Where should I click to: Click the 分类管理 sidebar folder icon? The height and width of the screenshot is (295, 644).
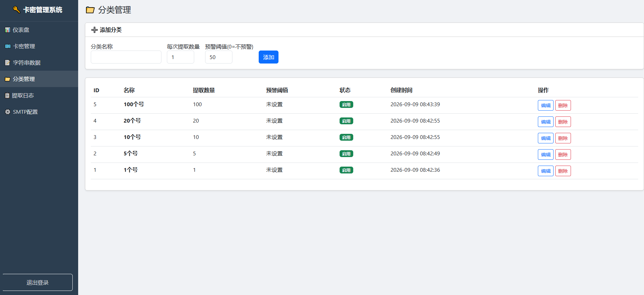pos(8,79)
